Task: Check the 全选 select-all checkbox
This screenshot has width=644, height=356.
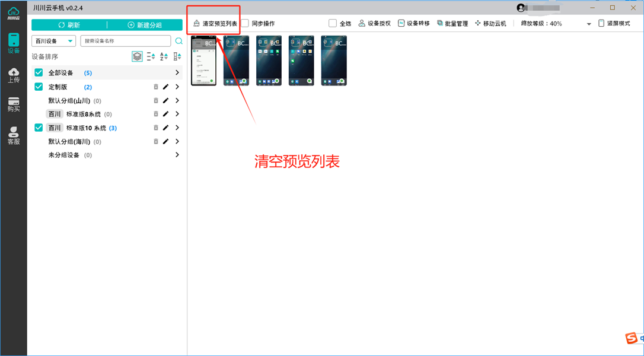Action: pos(333,23)
